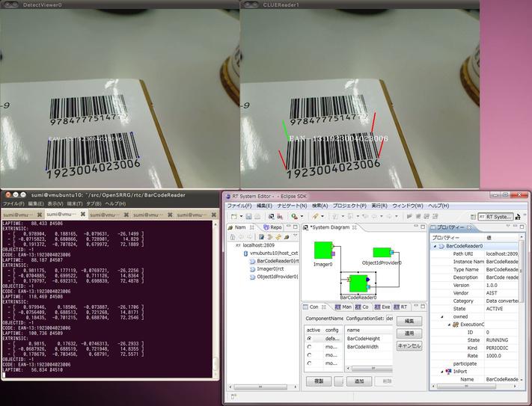This screenshot has width=532, height=406.
Task: Minimize the System Diagram editor pane
Action: click(415, 227)
